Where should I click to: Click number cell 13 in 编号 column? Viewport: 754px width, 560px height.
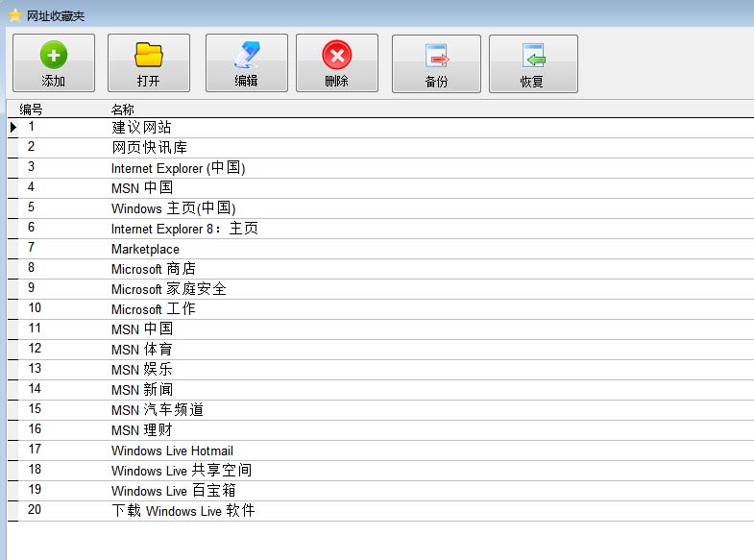coord(35,368)
